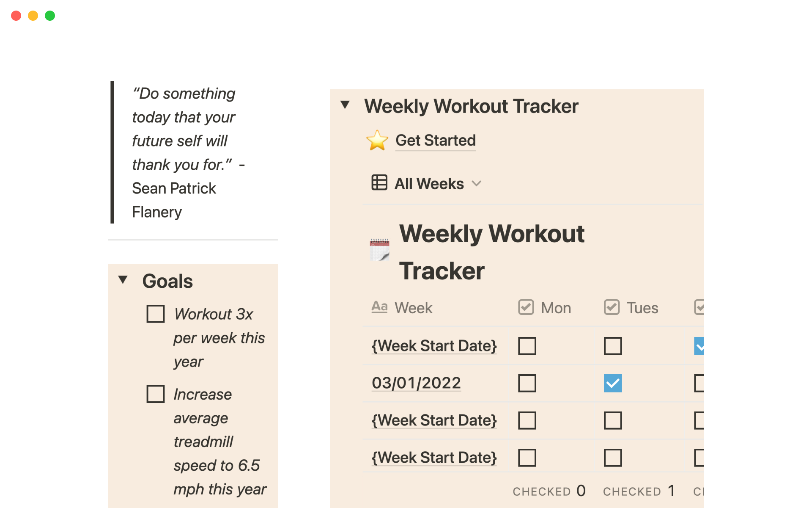
Task: Collapse the Goals toggle section
Action: (123, 279)
